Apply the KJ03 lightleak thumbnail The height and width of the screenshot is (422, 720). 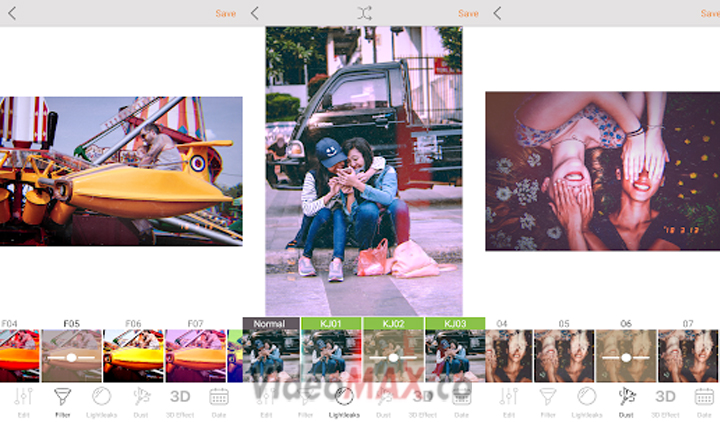point(455,349)
